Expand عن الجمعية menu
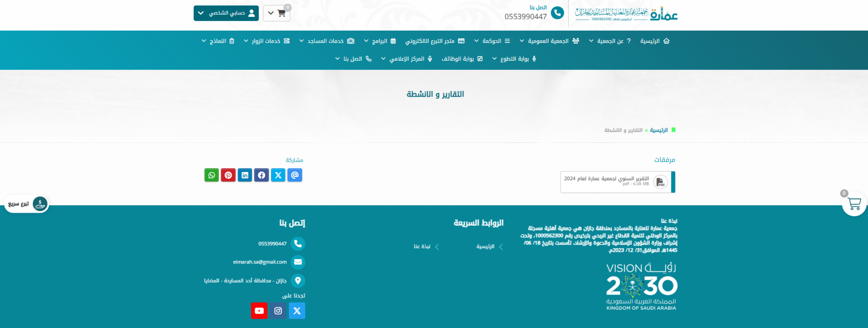Image resolution: width=868 pixels, height=328 pixels. [610, 41]
